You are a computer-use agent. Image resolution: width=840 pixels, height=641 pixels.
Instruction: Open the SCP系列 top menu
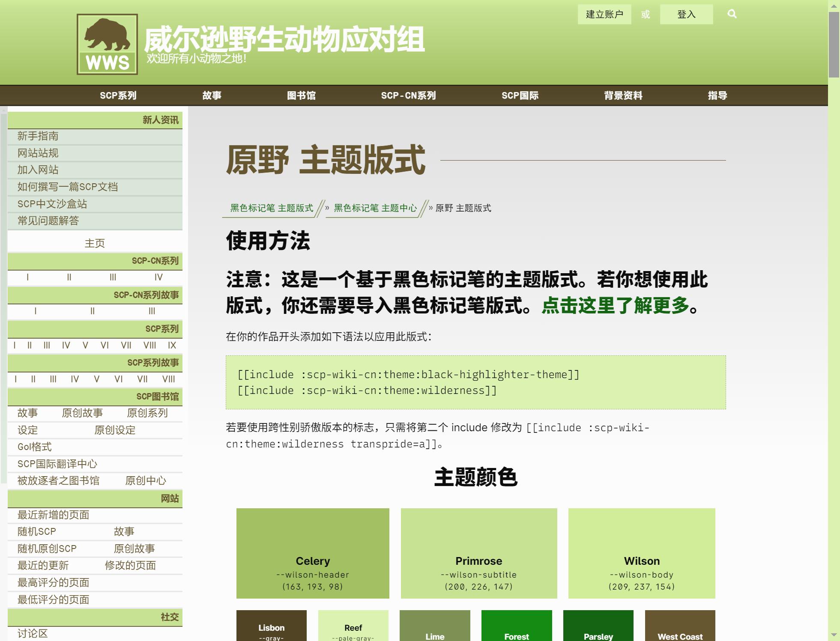(118, 95)
